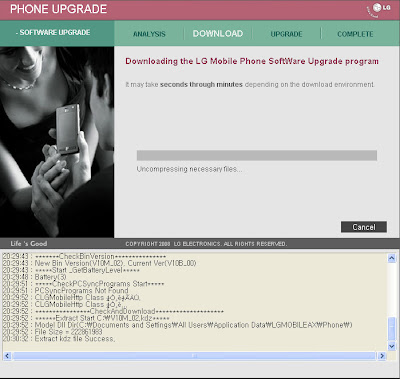Click the Life's Good slogan
Image resolution: width=400 pixels, height=379 pixels.
(29, 243)
